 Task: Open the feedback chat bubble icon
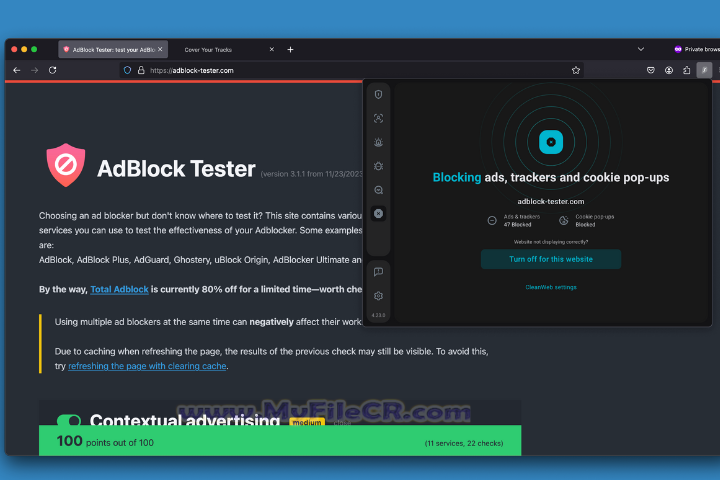[378, 272]
